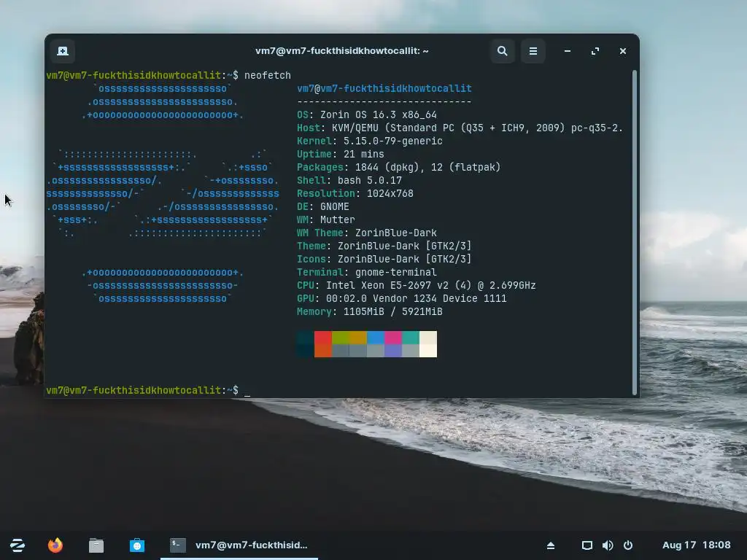Click the Zorin ASCII logo art
Screen dimensions: 747x560
coord(163,193)
